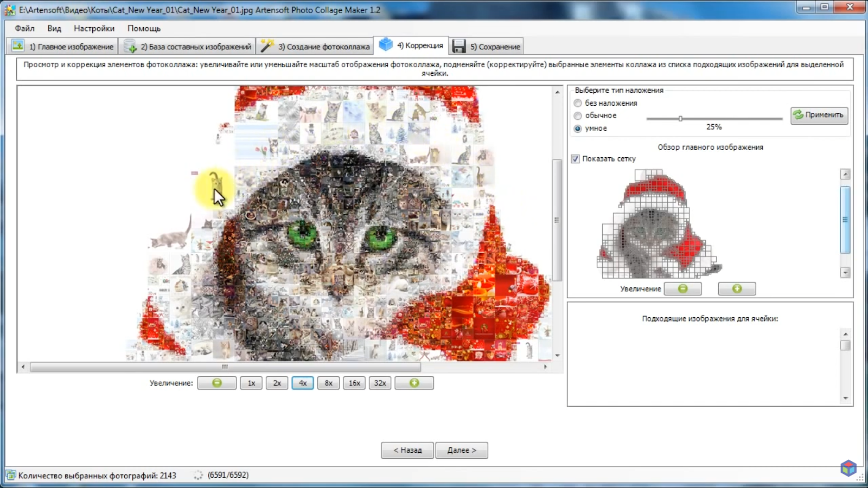Click the Назад button
This screenshot has width=868, height=488.
(x=407, y=450)
